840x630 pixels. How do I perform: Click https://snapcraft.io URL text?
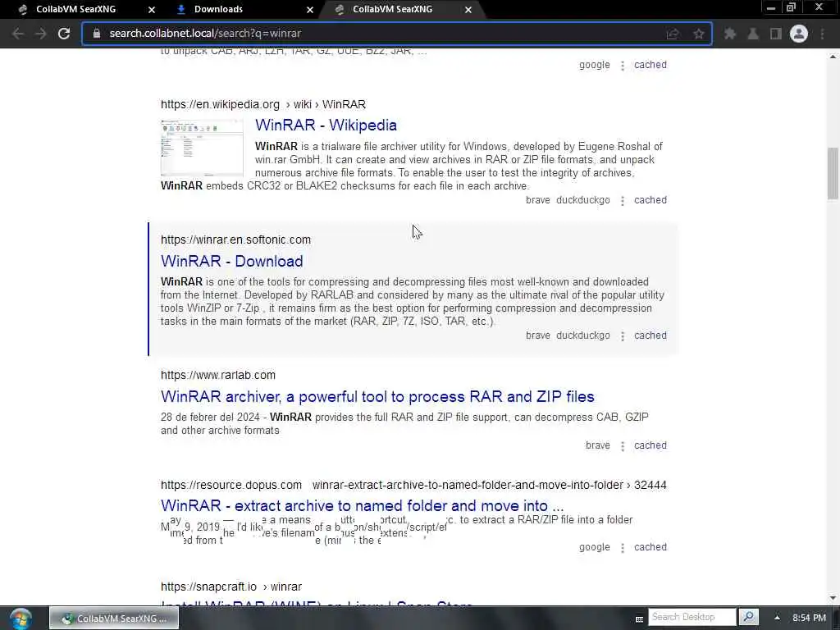[208, 587]
